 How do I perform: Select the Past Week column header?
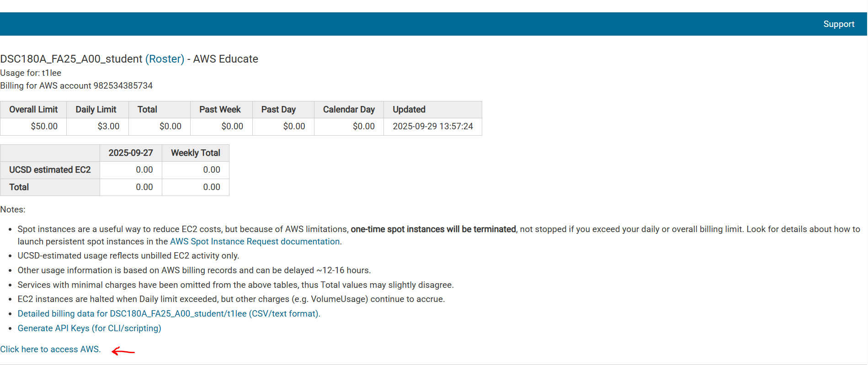(220, 110)
